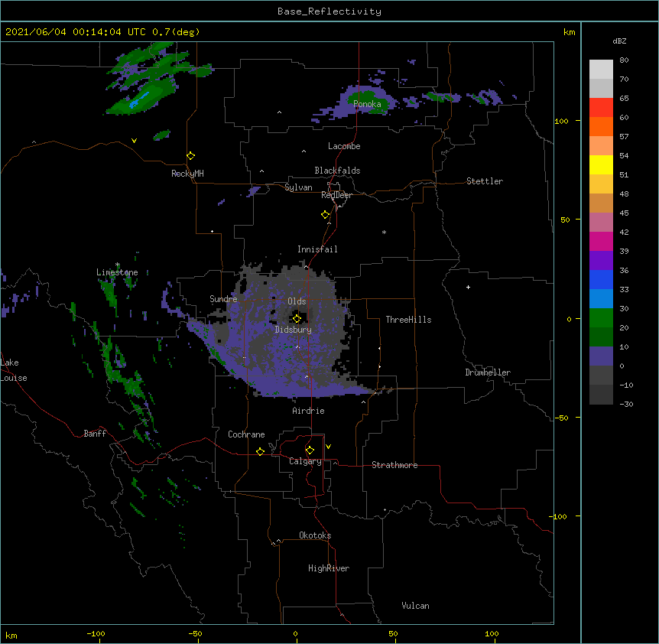
Task: Click the Sundre label
Action: point(223,299)
